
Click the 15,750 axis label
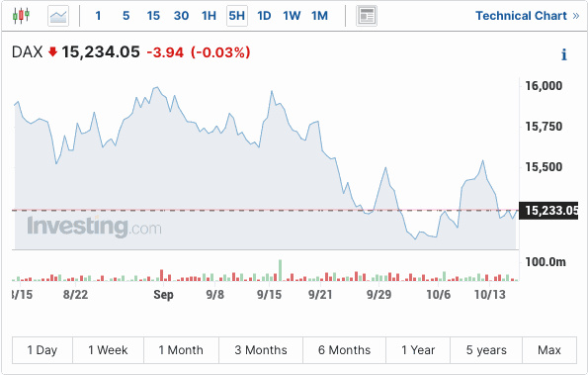(x=544, y=127)
